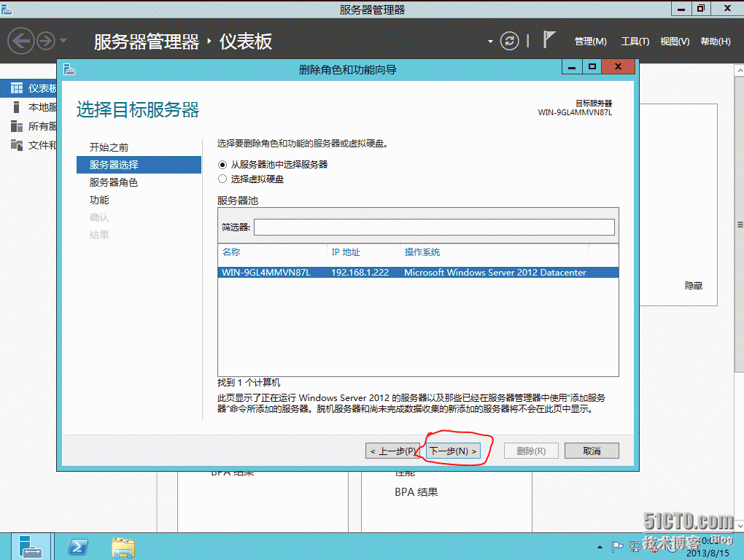The width and height of the screenshot is (744, 560).
Task: Click BPA 结果 link in dashboard tile
Action: click(416, 492)
